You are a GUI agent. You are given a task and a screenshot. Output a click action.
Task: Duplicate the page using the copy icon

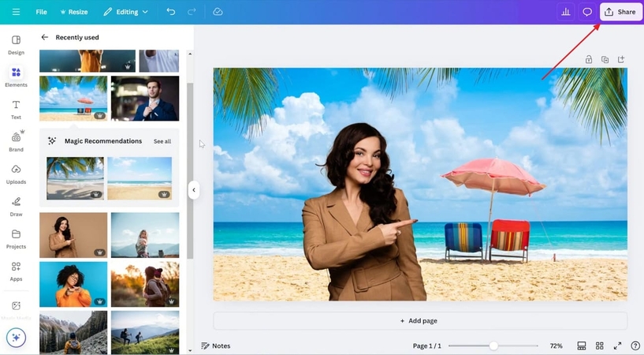(x=605, y=60)
